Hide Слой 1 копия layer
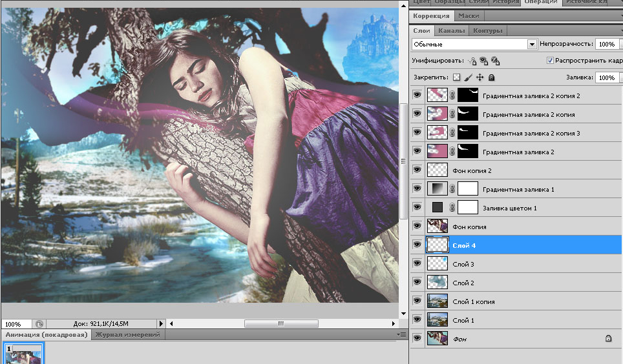623x364 pixels. tap(417, 301)
